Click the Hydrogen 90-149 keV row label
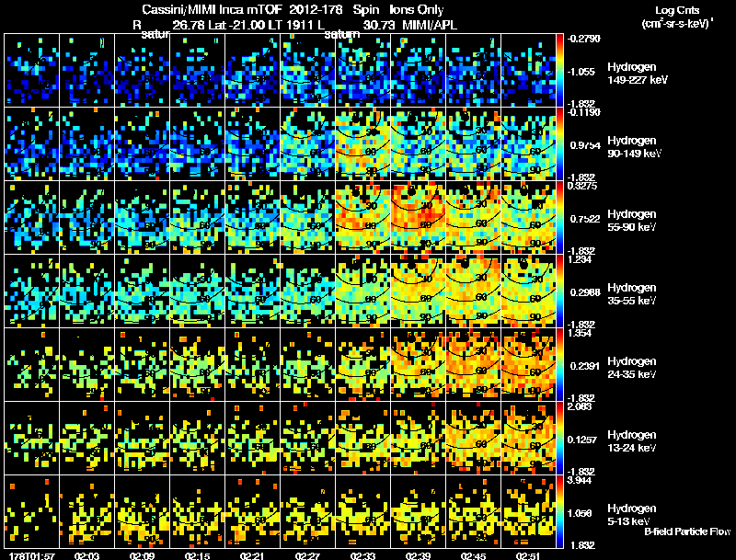The image size is (736, 560). point(635,147)
